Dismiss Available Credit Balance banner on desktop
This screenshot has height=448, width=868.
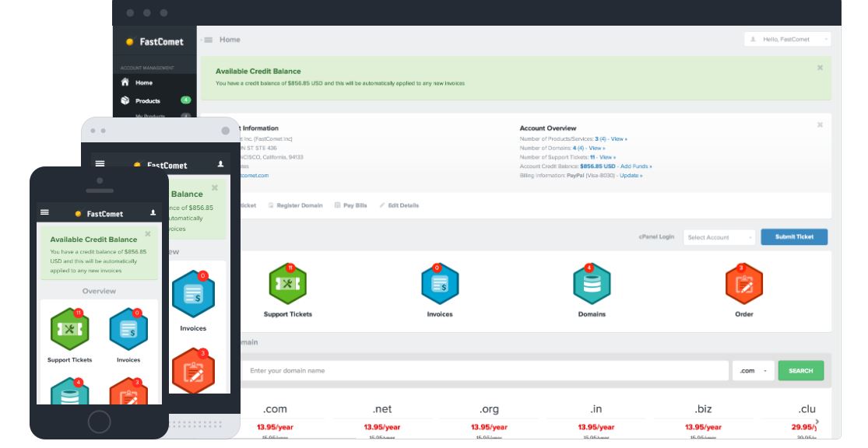[x=820, y=68]
